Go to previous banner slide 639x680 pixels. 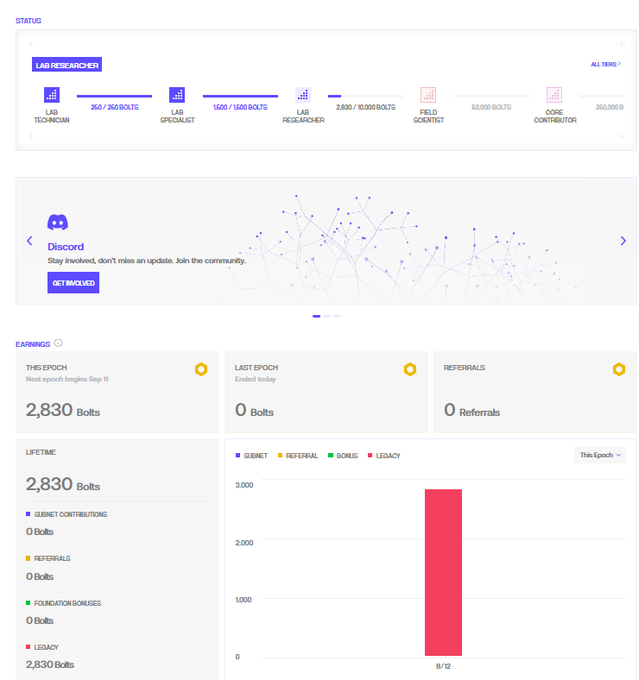pyautogui.click(x=29, y=241)
